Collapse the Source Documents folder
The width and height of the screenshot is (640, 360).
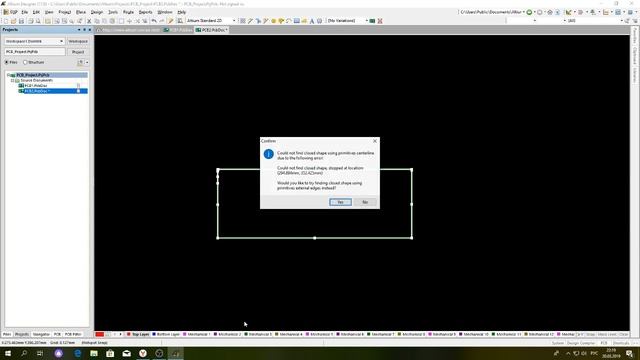13,80
